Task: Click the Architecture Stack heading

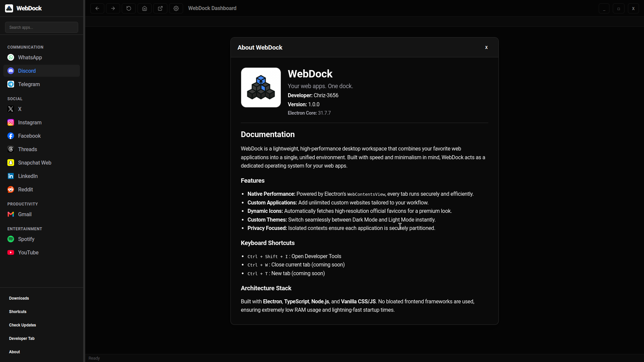Action: pos(266,288)
